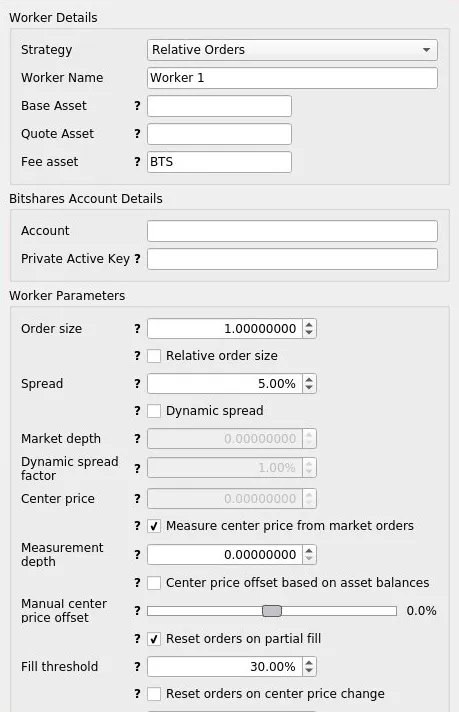
Task: Open the Center price help icon
Action: [x=137, y=499]
